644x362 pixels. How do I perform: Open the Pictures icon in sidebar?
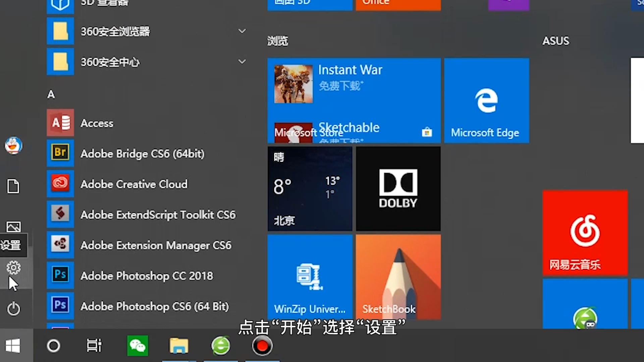(x=13, y=227)
